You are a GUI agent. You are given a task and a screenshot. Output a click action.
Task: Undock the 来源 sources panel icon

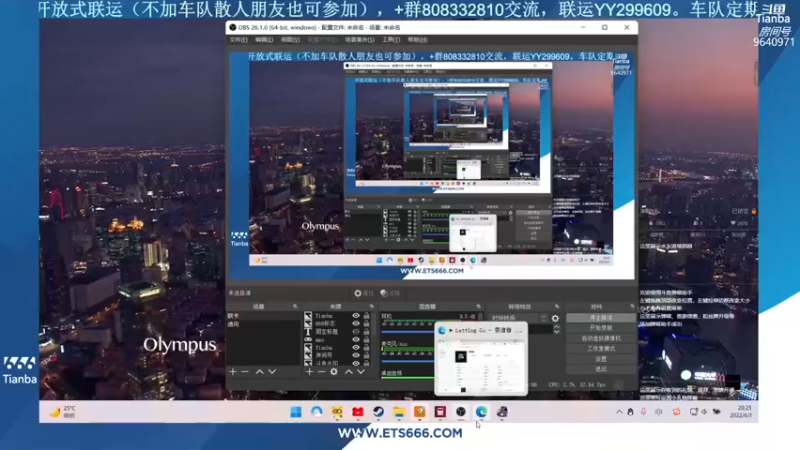click(371, 307)
